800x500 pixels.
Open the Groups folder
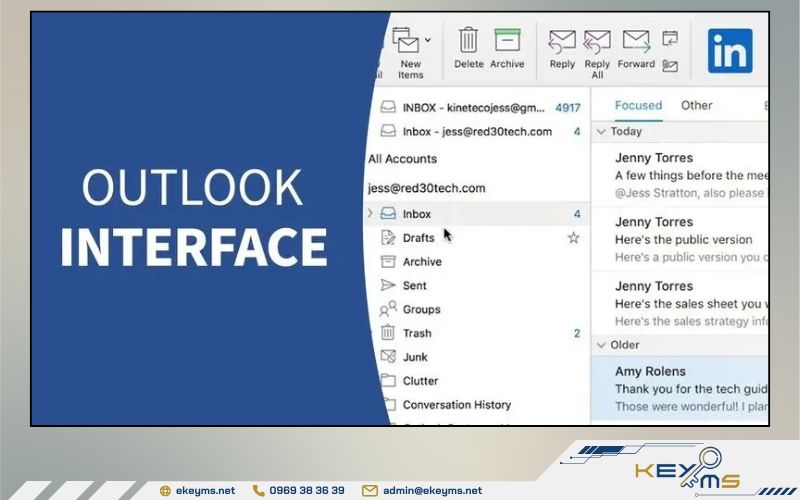point(421,310)
